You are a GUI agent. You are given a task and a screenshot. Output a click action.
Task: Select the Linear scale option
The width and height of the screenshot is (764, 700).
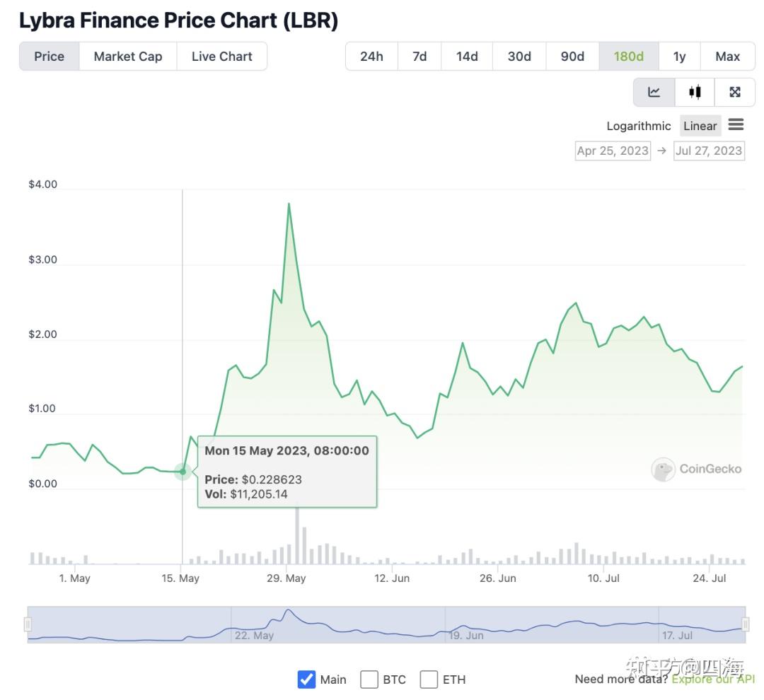tap(700, 125)
